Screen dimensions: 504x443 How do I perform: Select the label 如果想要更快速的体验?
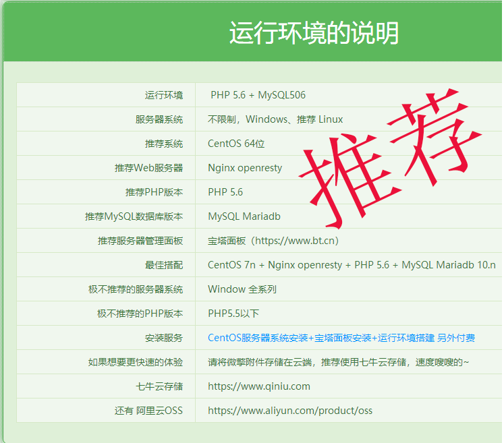point(136,362)
